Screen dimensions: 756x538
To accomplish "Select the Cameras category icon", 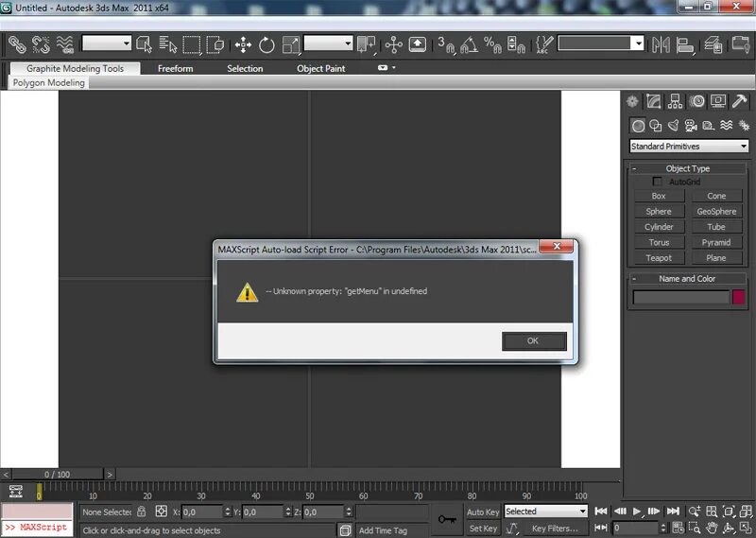I will coord(691,126).
